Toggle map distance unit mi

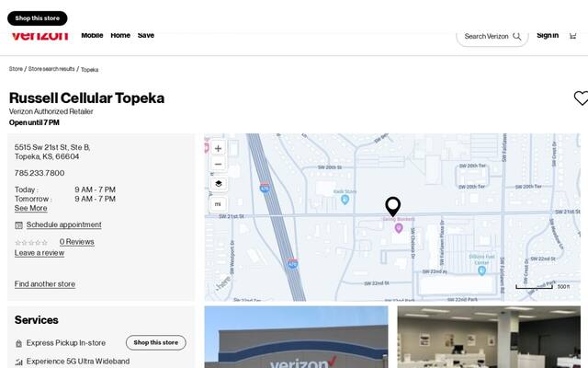218,204
